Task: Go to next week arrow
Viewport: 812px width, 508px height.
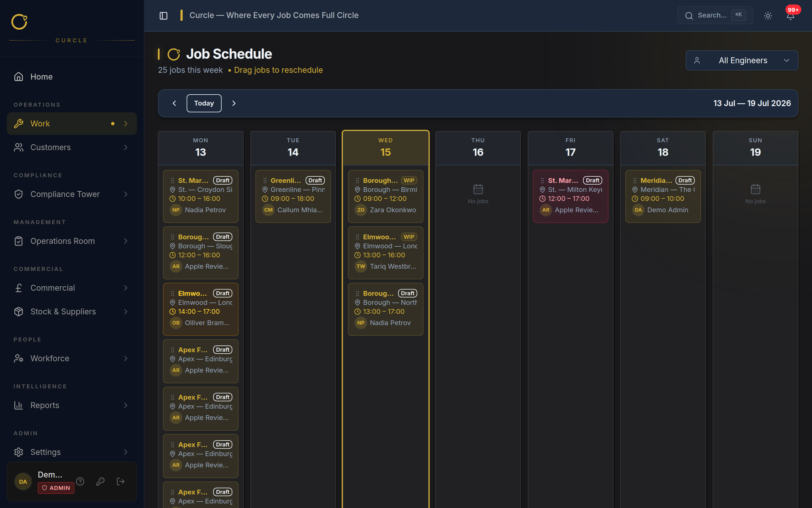Action: [234, 103]
